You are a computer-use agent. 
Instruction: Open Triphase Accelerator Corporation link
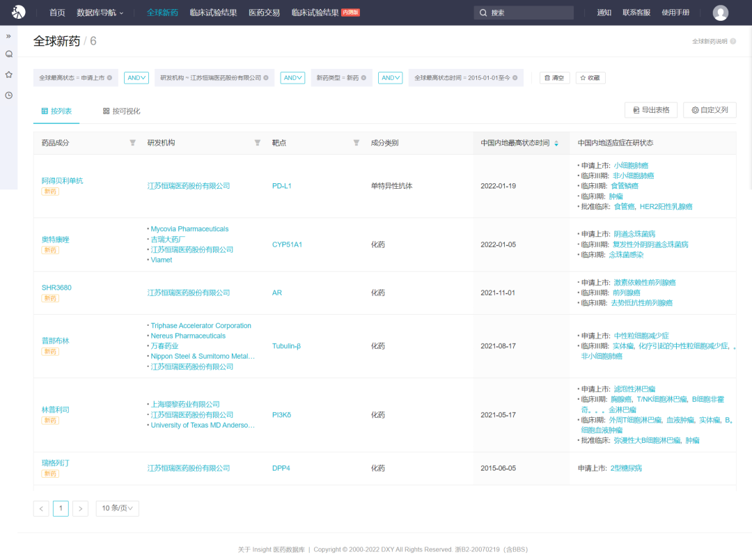[201, 325]
